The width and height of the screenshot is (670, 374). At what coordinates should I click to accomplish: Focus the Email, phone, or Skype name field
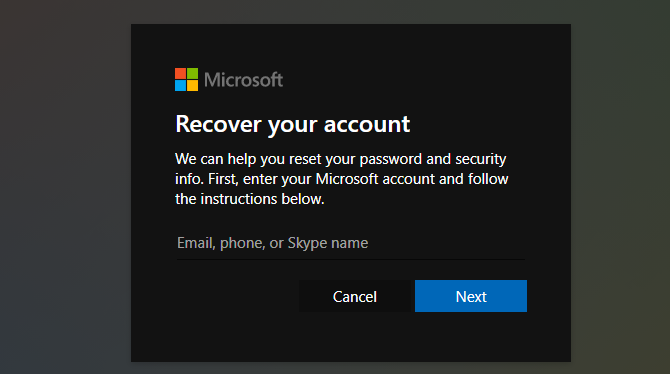tap(351, 243)
